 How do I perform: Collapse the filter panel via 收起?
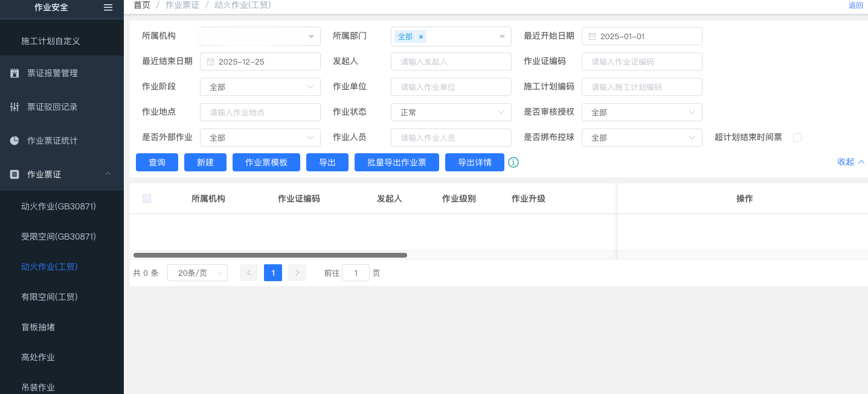coord(850,162)
